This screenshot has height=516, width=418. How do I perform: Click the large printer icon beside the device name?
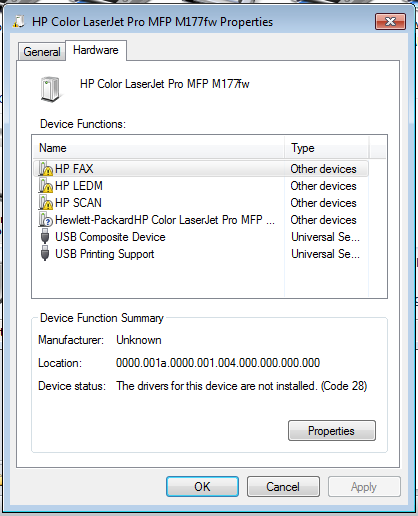(x=51, y=89)
